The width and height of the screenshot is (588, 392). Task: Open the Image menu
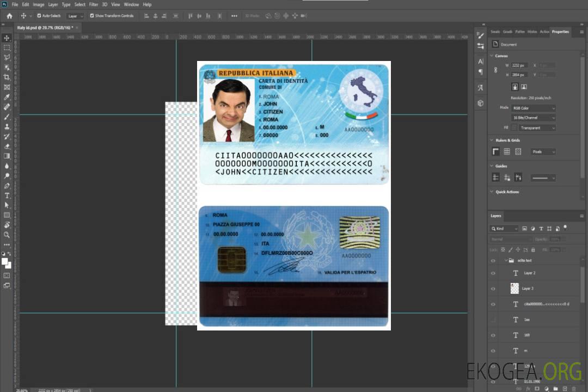tap(39, 4)
